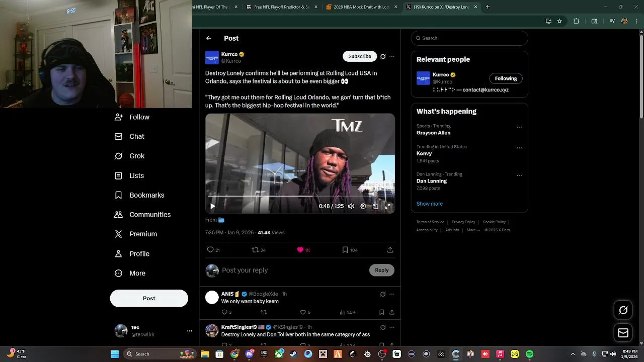Open Windows Start menu

coord(115,354)
